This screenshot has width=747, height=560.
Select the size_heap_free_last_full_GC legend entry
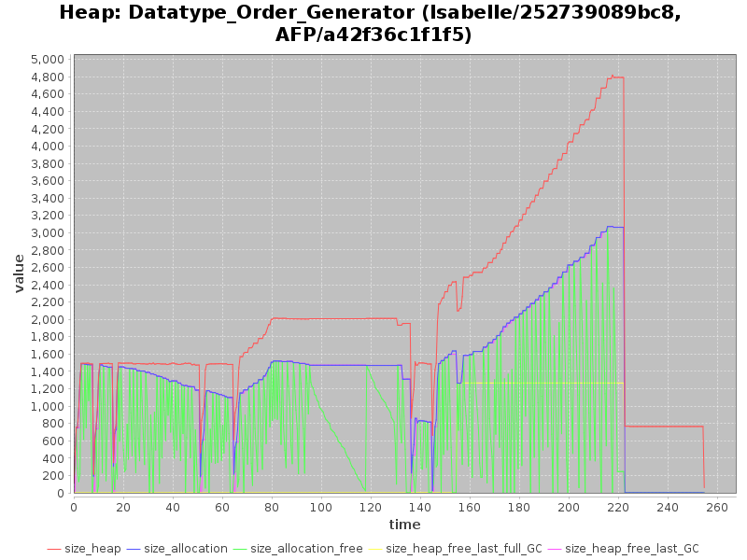click(x=464, y=549)
